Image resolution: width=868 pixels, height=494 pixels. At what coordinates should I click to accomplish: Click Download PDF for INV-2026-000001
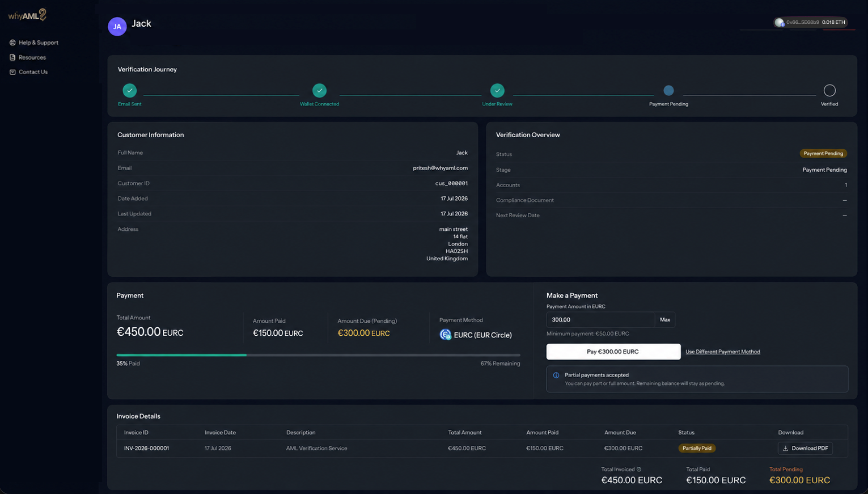click(805, 448)
